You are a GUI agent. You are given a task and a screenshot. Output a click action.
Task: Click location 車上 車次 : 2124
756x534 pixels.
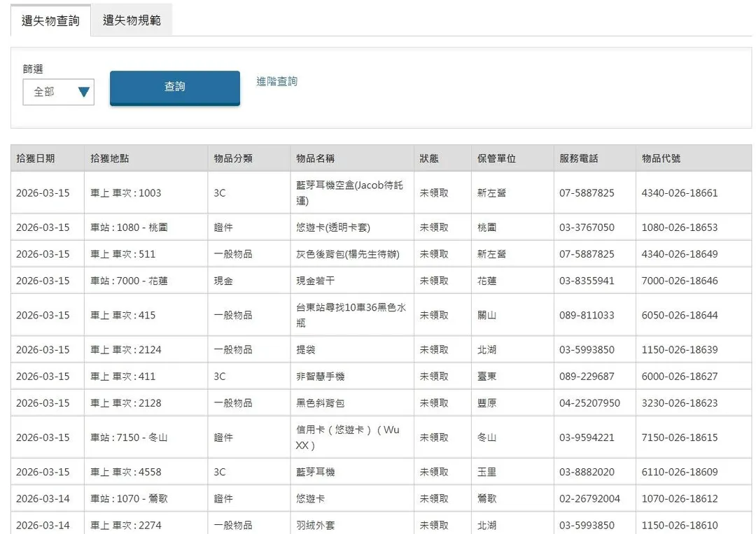[125, 349]
